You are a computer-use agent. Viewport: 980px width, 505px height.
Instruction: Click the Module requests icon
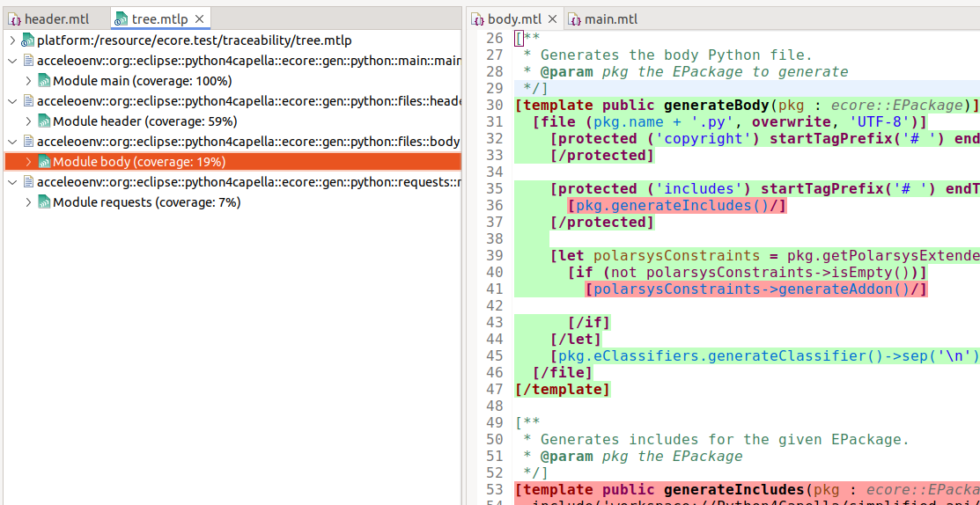coord(44,202)
